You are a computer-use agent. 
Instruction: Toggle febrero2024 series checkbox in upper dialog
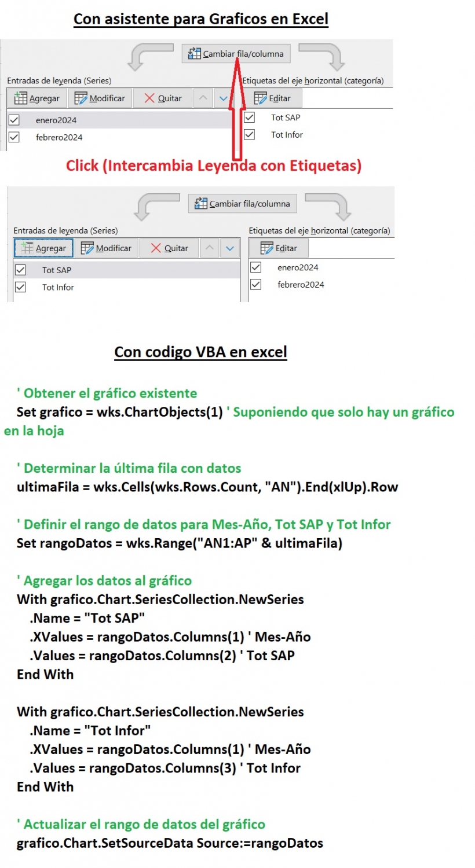(14, 137)
